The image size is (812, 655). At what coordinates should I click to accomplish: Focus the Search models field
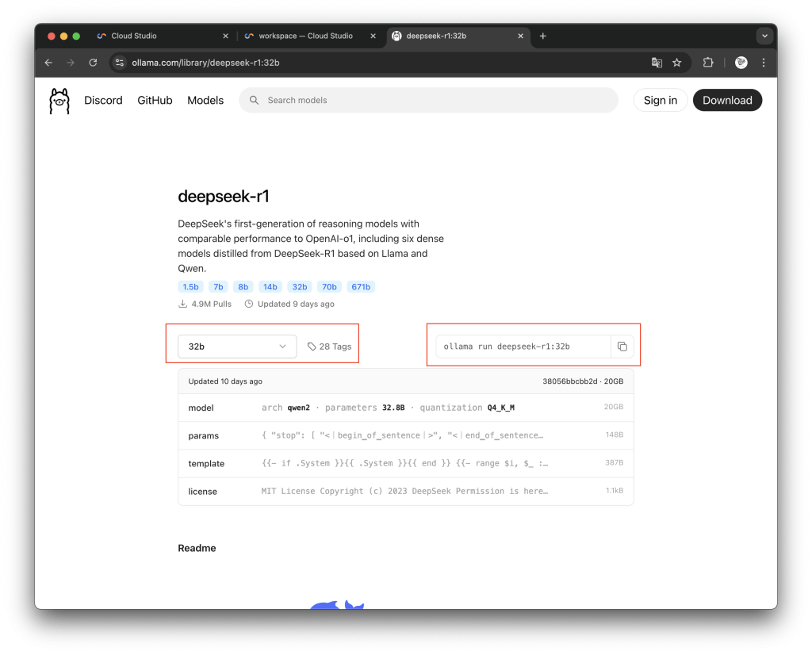[428, 101]
